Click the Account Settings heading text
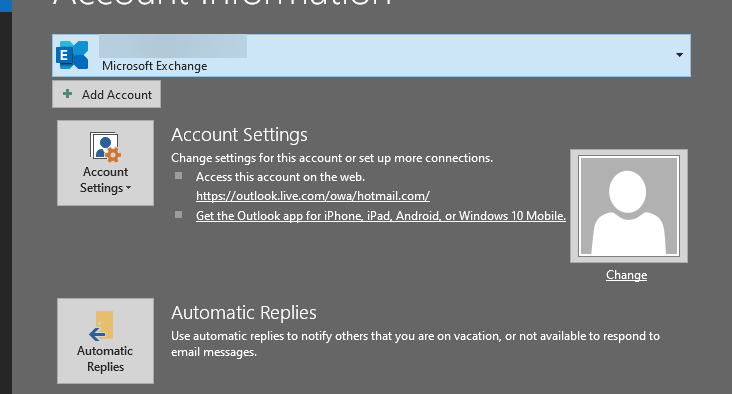 click(x=239, y=135)
